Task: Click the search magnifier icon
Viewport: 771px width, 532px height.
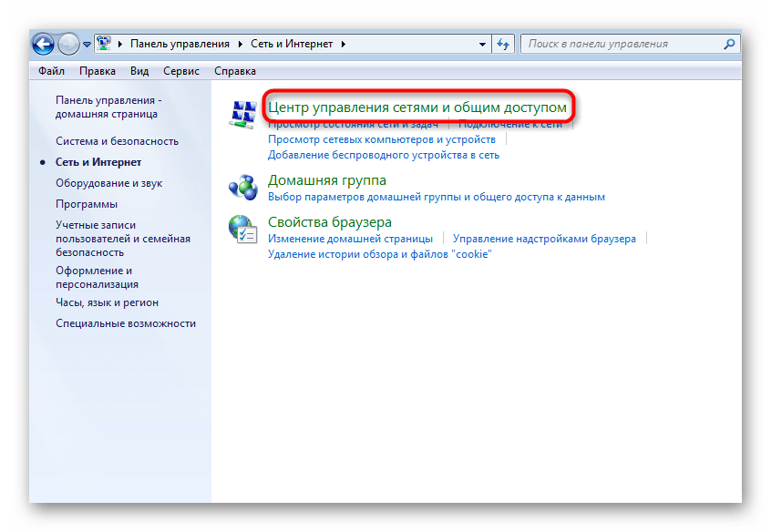Action: (729, 44)
